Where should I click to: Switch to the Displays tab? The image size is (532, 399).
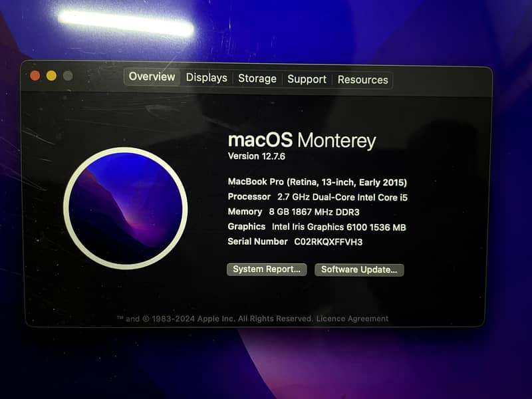206,78
